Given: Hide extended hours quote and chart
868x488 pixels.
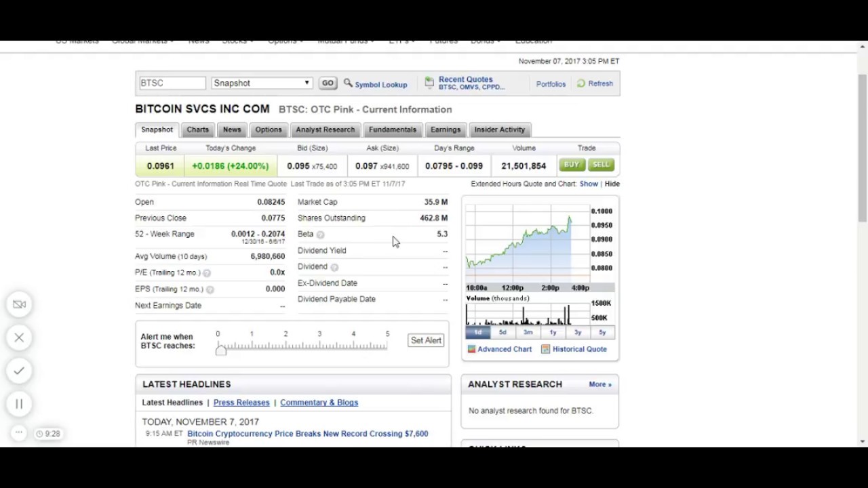Looking at the screenshot, I should [612, 184].
